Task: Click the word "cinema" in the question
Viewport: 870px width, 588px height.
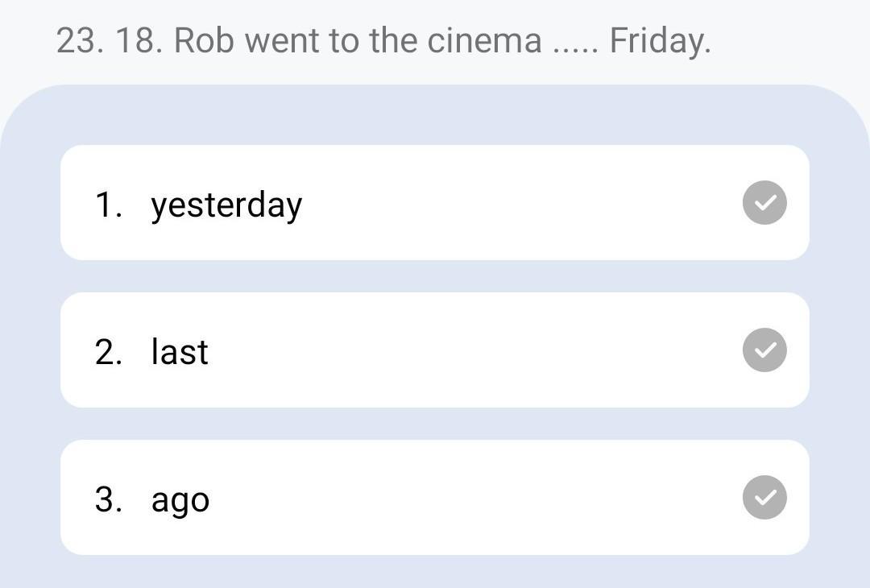Action: pyautogui.click(x=484, y=40)
